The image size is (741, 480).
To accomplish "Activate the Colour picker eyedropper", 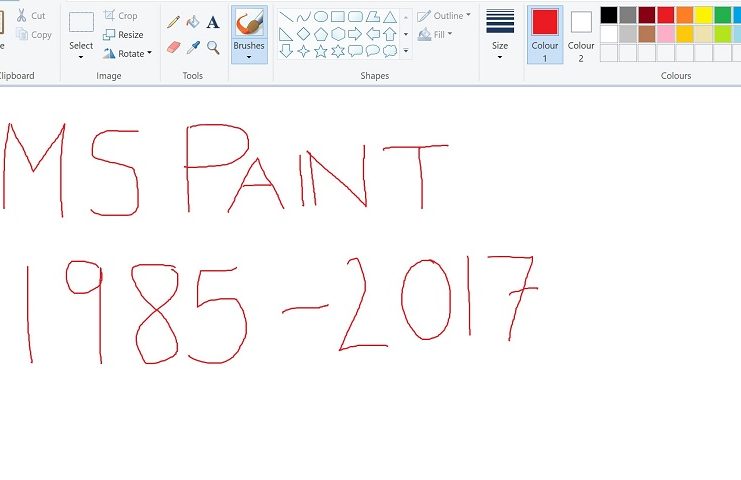I will pyautogui.click(x=193, y=47).
